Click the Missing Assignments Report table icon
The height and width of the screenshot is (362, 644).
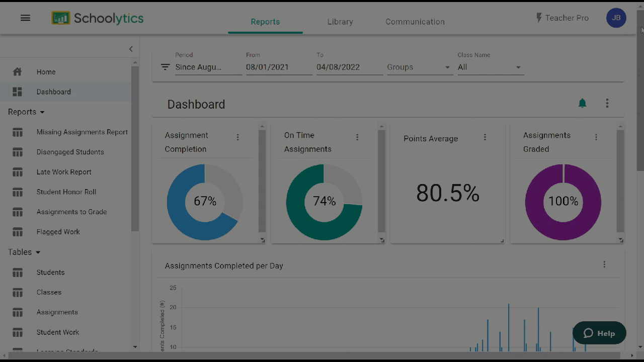tap(18, 132)
